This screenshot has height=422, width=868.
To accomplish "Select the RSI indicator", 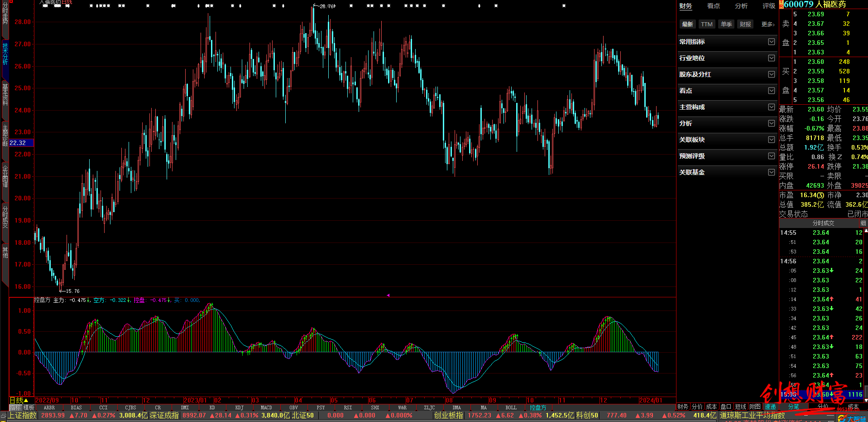I will coord(348,407).
